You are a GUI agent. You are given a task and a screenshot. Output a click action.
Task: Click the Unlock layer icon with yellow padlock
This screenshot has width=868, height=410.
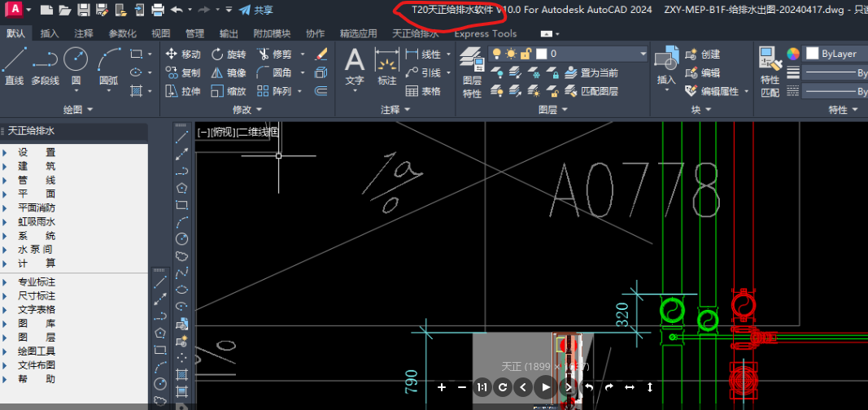[x=552, y=91]
